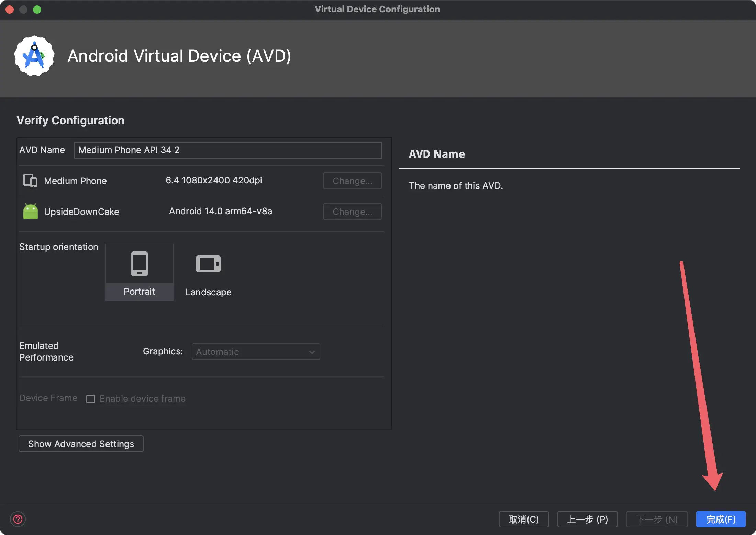
Task: Click the Portrait label
Action: [139, 292]
